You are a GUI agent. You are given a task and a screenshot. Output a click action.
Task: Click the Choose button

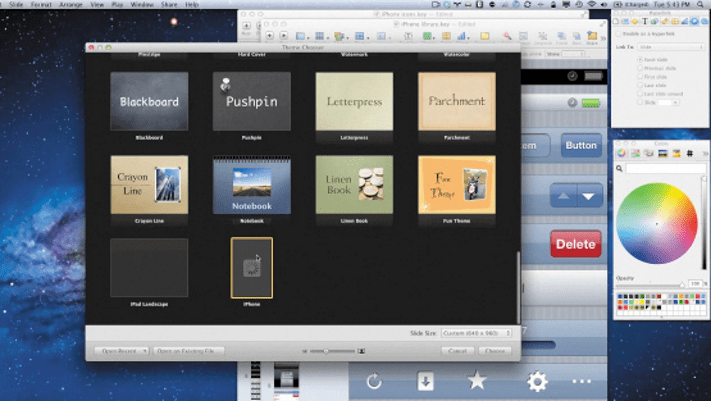494,351
